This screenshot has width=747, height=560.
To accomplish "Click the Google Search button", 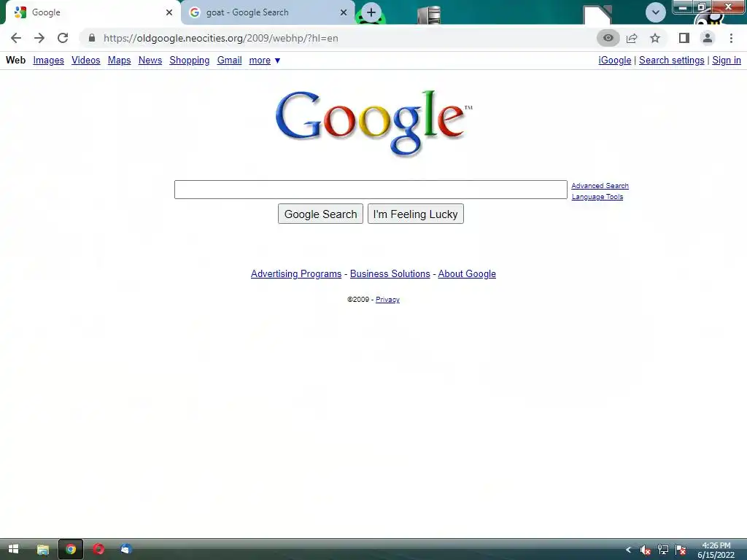I will (321, 214).
